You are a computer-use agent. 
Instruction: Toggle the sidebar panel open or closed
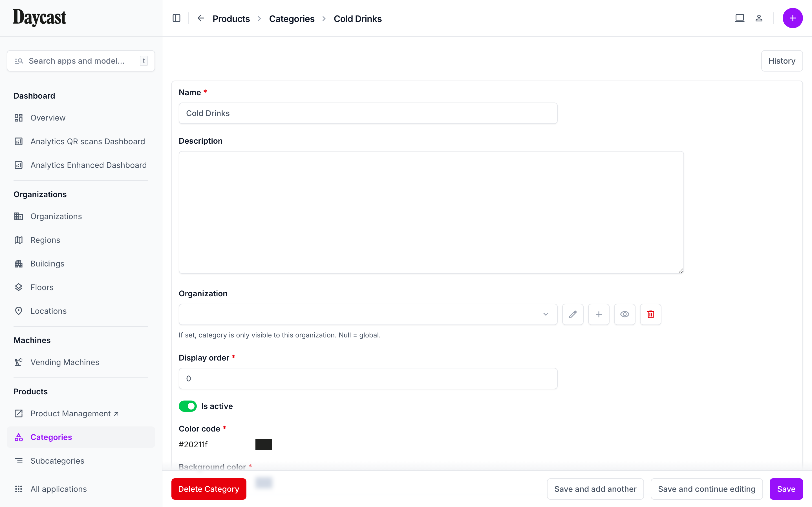click(176, 18)
